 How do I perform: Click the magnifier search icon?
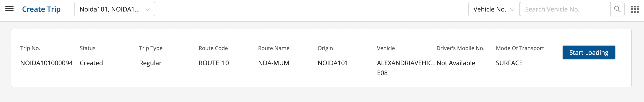617,9
